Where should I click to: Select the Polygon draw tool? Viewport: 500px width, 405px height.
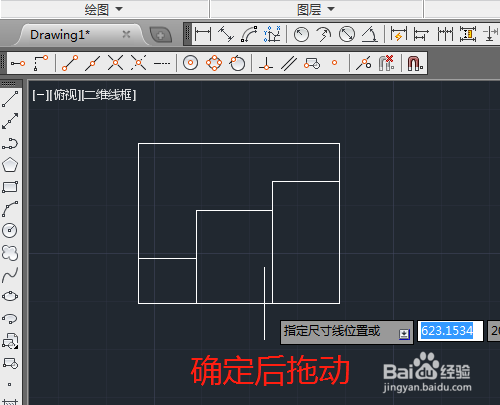pos(10,165)
